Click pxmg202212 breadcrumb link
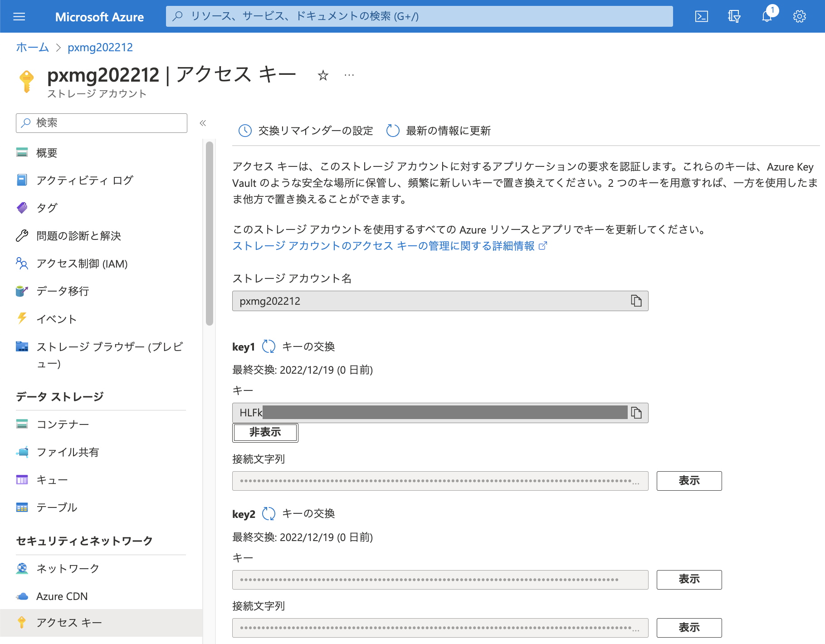The image size is (825, 644). tap(100, 47)
